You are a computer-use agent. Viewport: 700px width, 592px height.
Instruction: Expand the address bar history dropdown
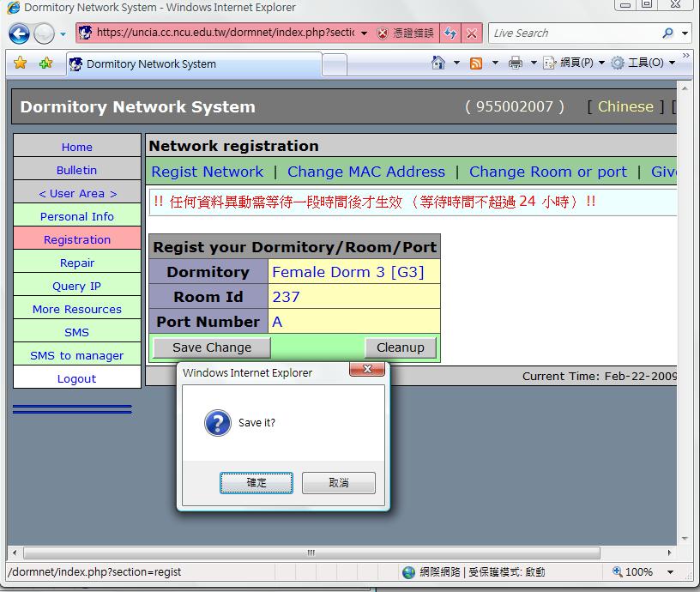pos(364,33)
